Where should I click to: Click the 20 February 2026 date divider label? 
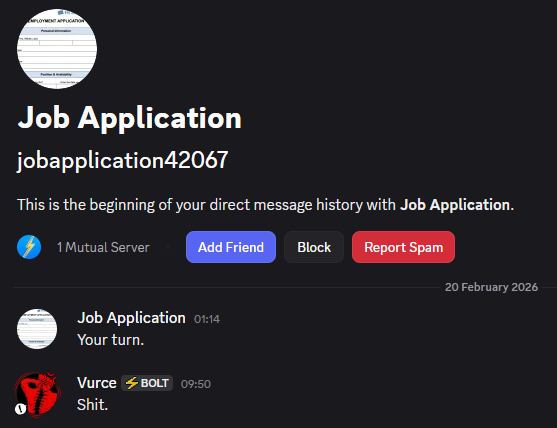click(x=492, y=287)
